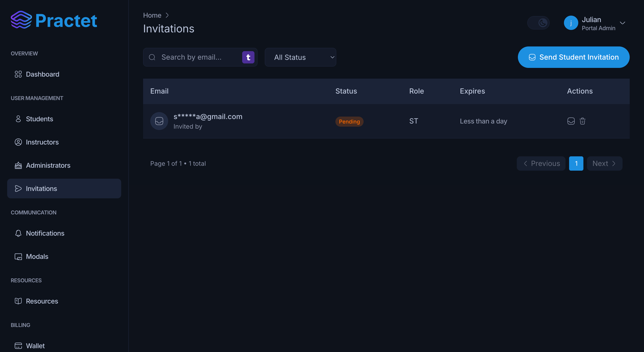Resend invitation using the envelope action icon
This screenshot has width=644, height=352.
[x=571, y=121]
